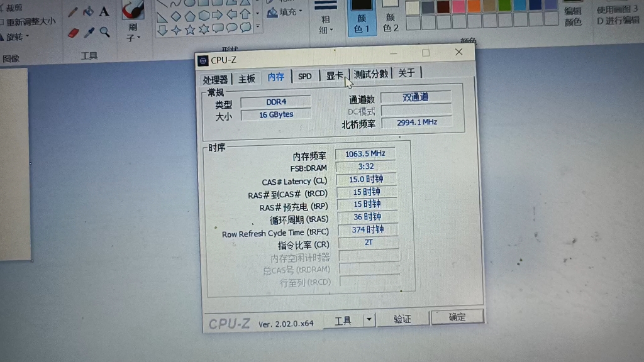
Task: Choose the gray palette swatch
Action: click(x=428, y=8)
